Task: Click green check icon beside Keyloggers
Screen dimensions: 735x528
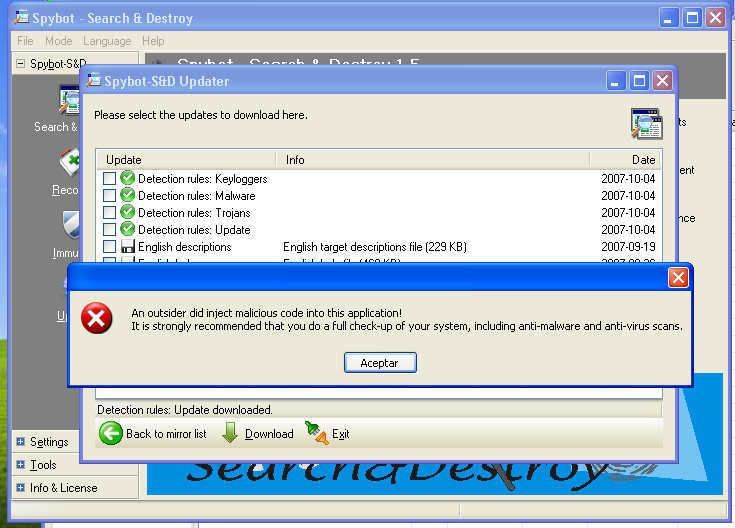Action: pos(128,178)
